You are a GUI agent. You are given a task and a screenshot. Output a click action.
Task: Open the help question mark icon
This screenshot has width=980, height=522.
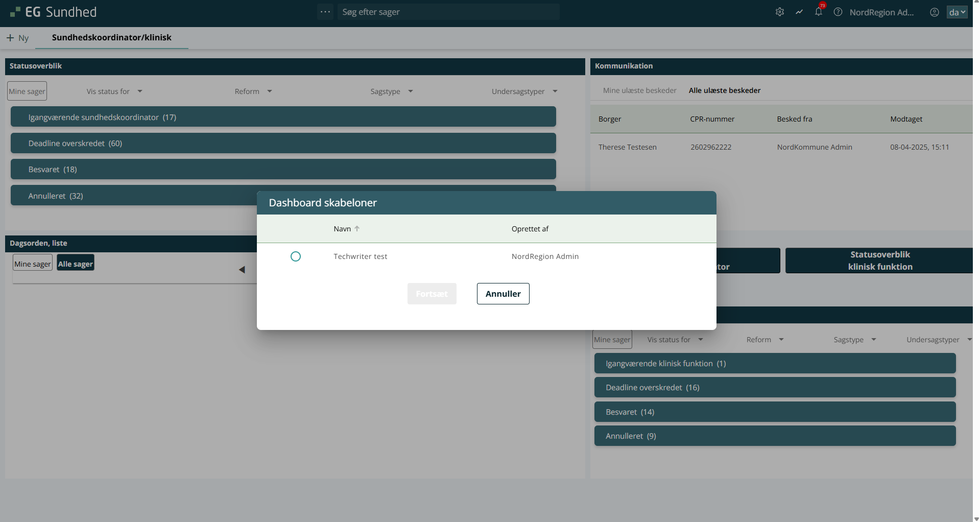tap(838, 12)
